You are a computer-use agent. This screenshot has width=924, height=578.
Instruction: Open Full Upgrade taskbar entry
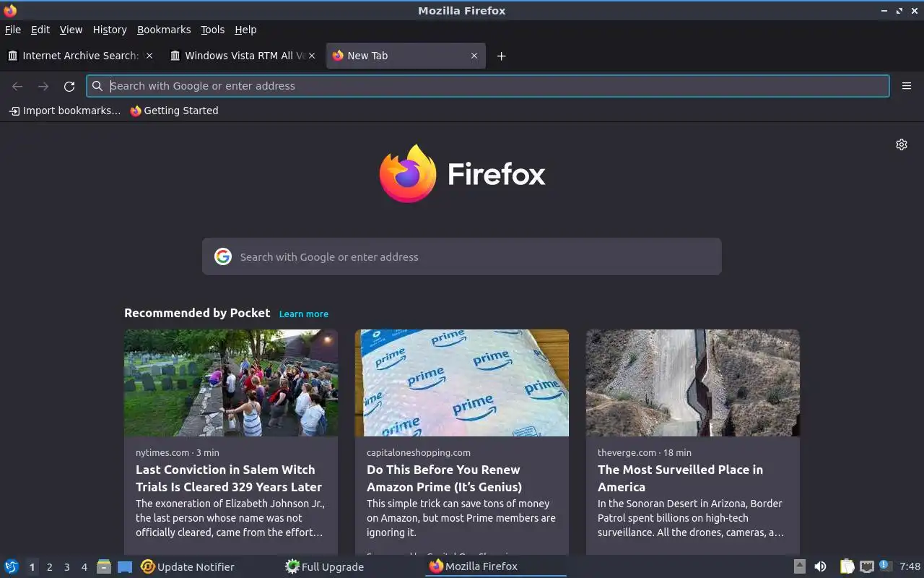(325, 566)
